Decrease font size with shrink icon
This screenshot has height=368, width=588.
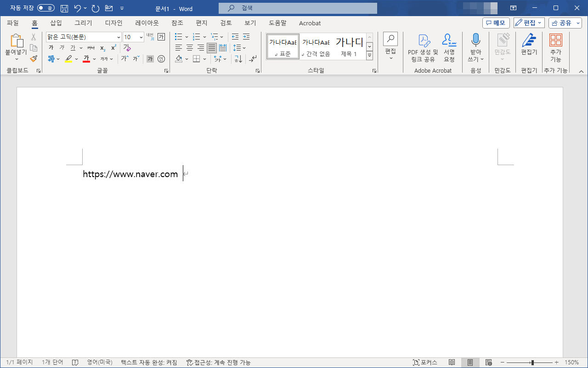tap(136, 59)
